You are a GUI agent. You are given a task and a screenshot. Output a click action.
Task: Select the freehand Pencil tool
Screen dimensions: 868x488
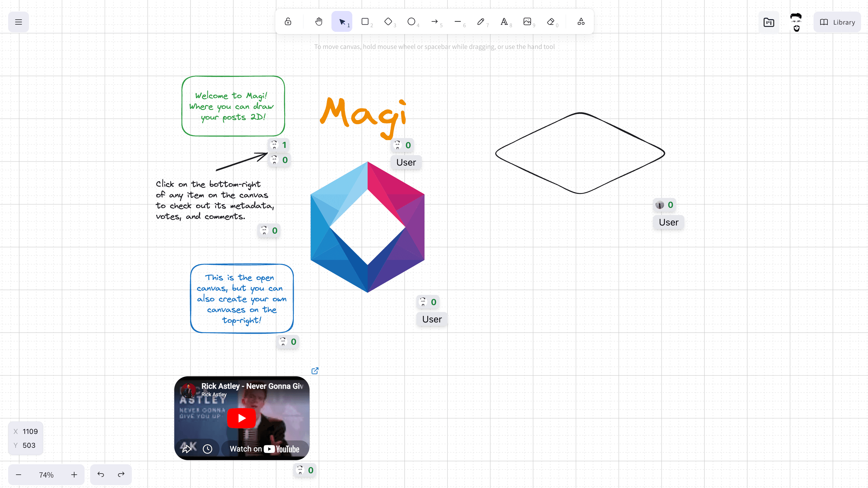coord(481,22)
